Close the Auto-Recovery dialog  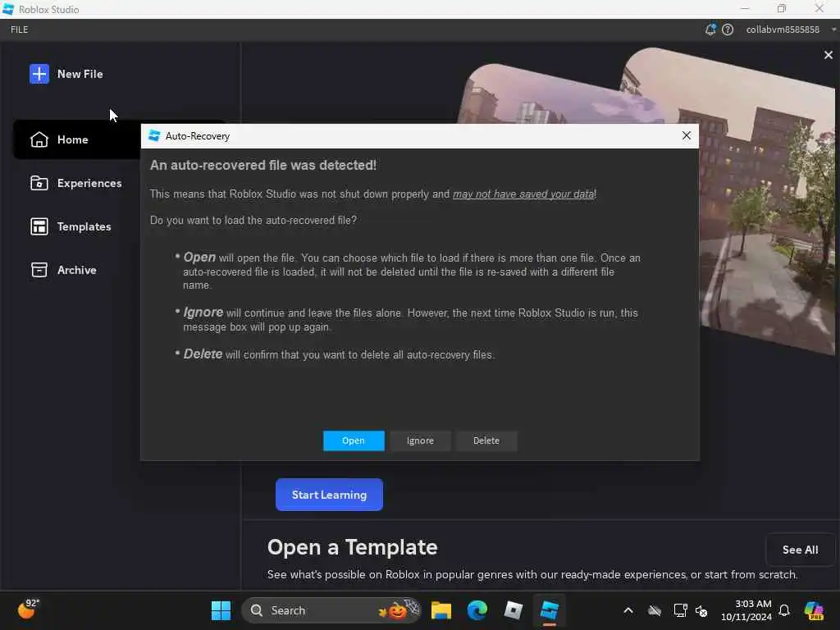click(687, 135)
